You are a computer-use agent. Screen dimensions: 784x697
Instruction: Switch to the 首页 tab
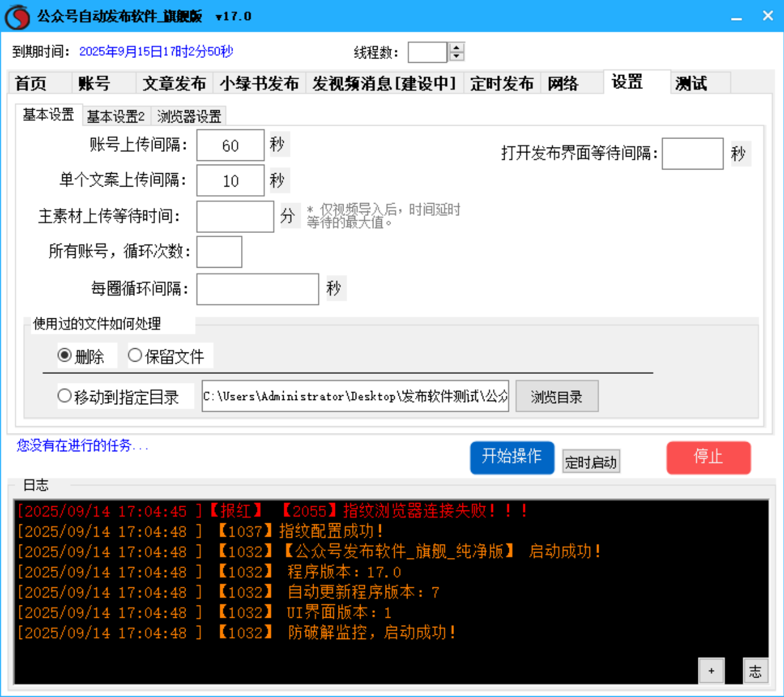(32, 84)
